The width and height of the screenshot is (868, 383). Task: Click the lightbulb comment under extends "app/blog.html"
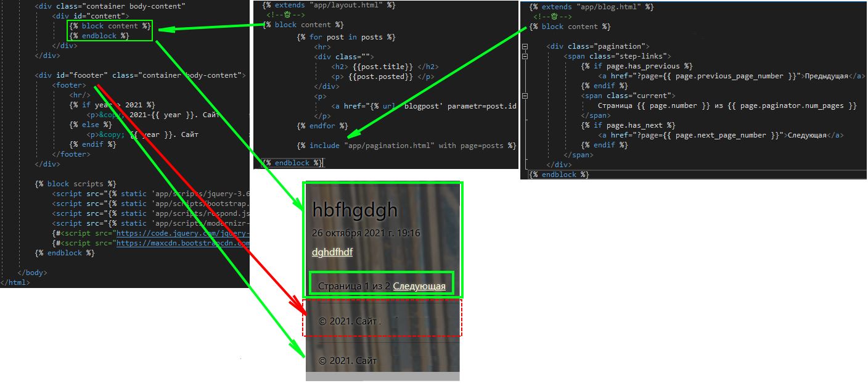coord(553,17)
